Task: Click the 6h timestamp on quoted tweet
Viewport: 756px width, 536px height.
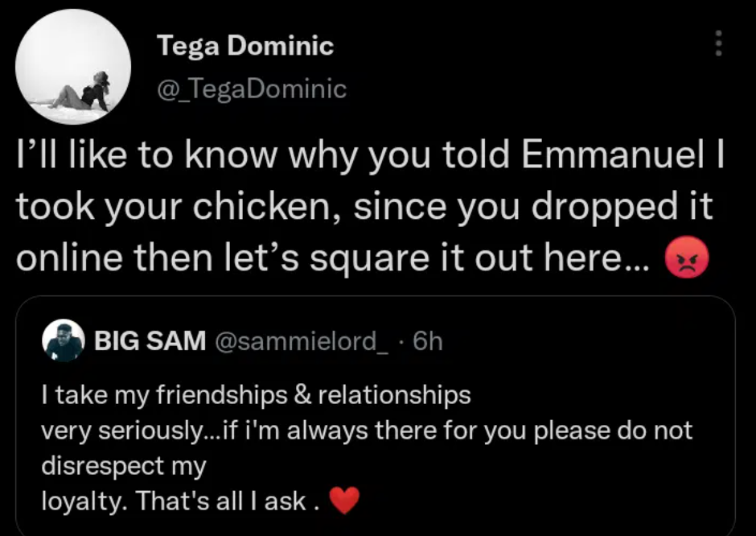Action: [x=427, y=341]
